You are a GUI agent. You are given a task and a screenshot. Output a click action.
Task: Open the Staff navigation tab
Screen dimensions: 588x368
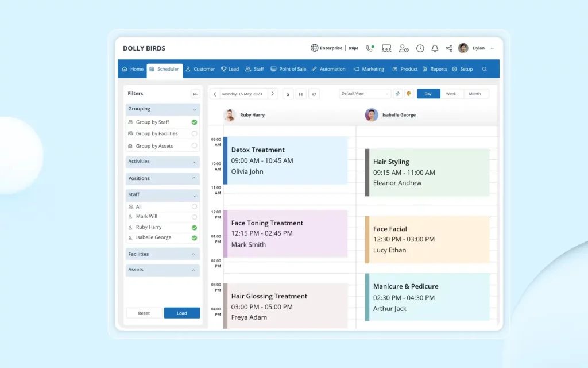254,69
